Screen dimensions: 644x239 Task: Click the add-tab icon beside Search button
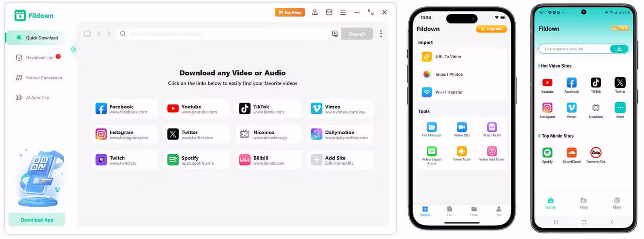335,34
